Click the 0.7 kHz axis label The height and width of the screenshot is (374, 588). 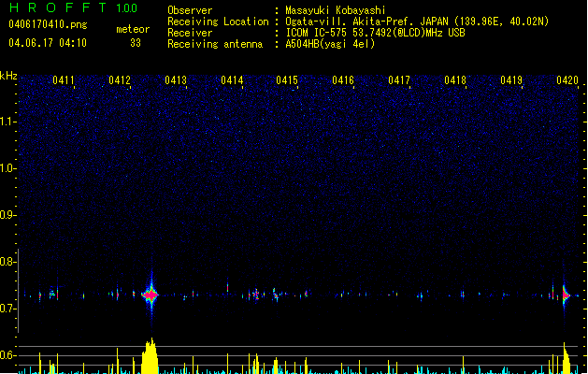(8, 309)
